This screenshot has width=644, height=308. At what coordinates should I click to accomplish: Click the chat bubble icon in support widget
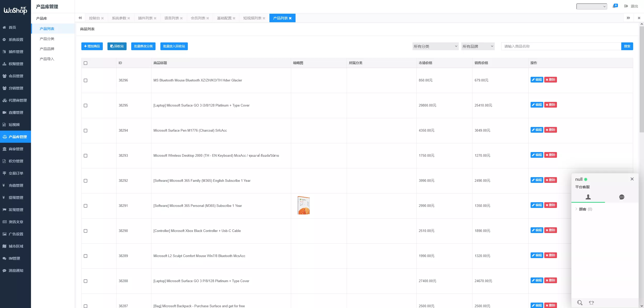click(622, 197)
